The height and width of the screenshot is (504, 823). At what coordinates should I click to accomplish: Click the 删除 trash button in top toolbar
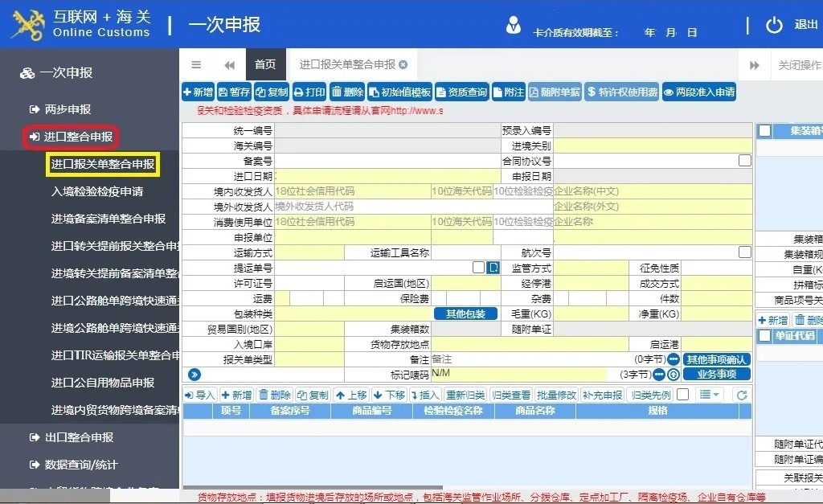(348, 92)
